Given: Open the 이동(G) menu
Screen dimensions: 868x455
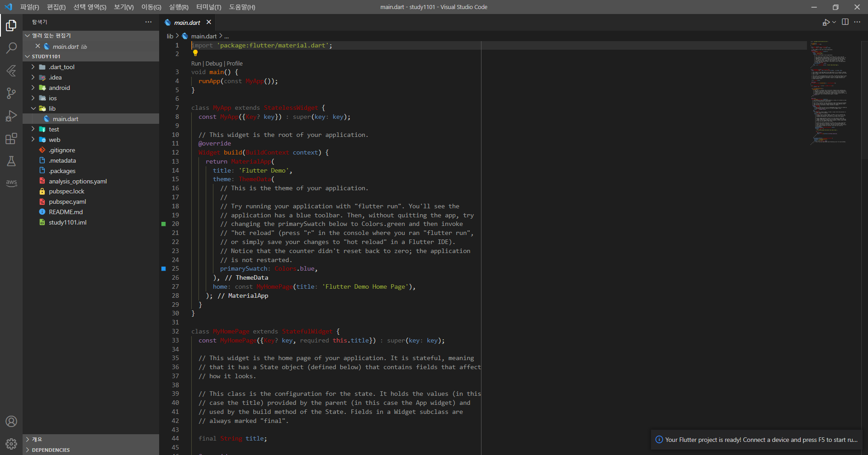Looking at the screenshot, I should pos(151,7).
